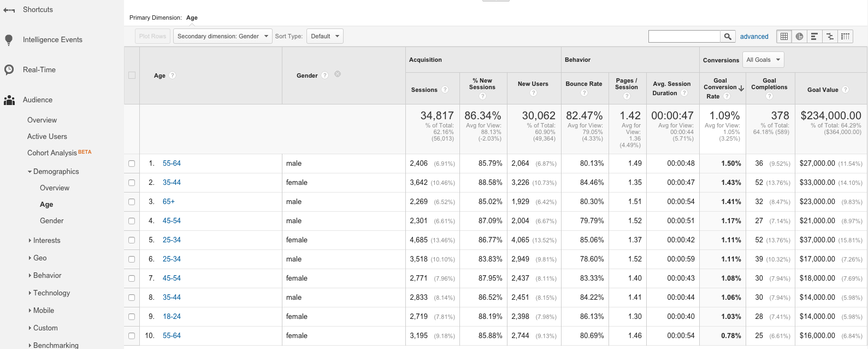Switch to pie chart percentage view

[x=799, y=37]
